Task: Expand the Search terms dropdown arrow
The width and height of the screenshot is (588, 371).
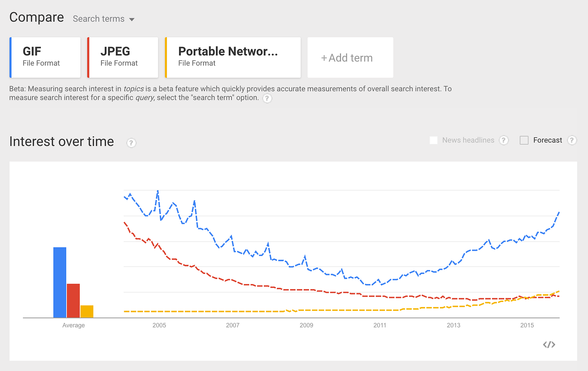Action: pos(132,19)
